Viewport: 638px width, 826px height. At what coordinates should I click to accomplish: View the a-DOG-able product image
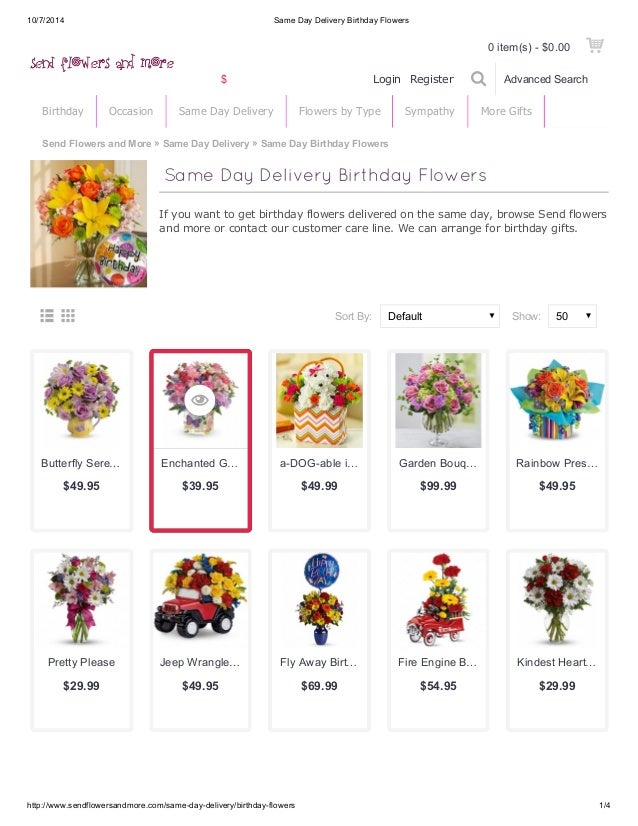(x=319, y=400)
